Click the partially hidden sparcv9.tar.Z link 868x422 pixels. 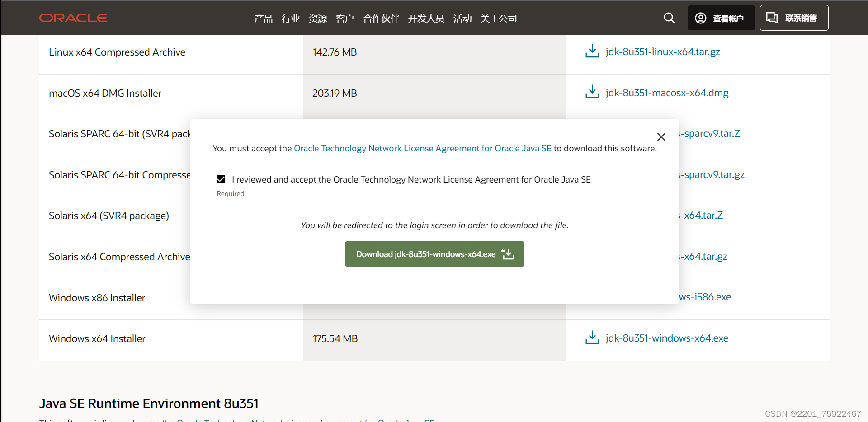[710, 133]
